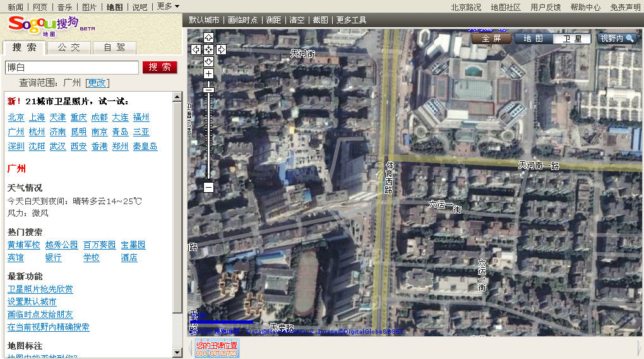Select 杭州 city link

click(37, 131)
